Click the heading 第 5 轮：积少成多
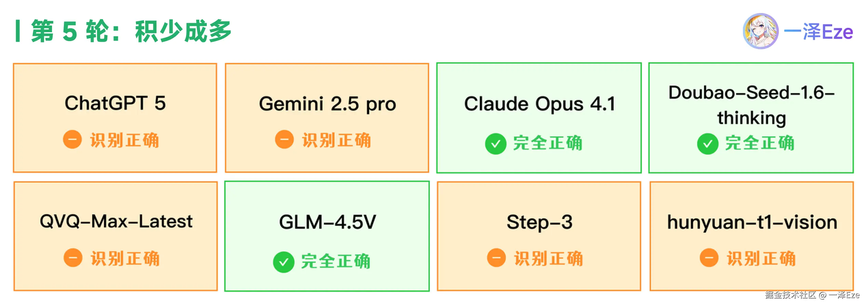This screenshot has height=308, width=868. pos(131,31)
